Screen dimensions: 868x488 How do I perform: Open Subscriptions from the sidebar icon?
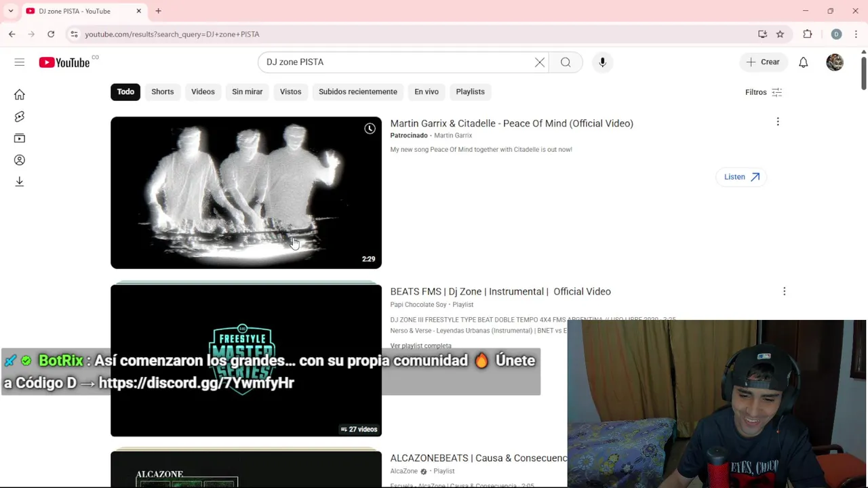pyautogui.click(x=20, y=138)
